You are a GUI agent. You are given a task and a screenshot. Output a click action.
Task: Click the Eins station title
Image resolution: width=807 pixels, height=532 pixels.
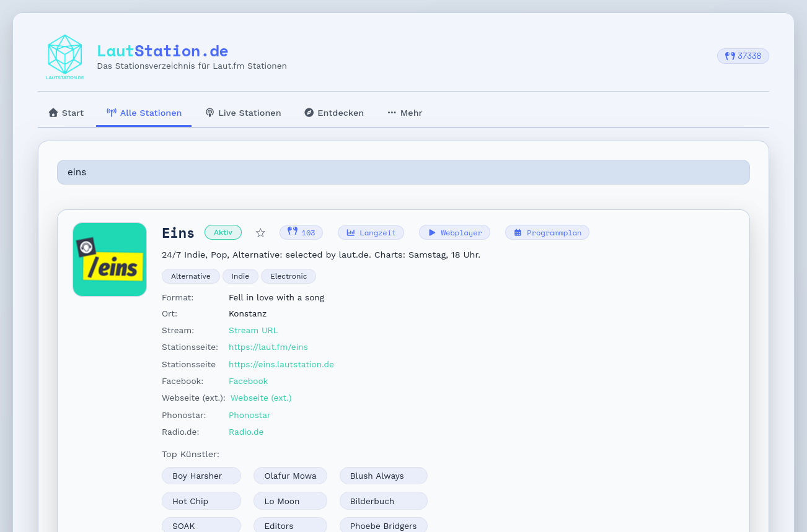[x=178, y=233]
